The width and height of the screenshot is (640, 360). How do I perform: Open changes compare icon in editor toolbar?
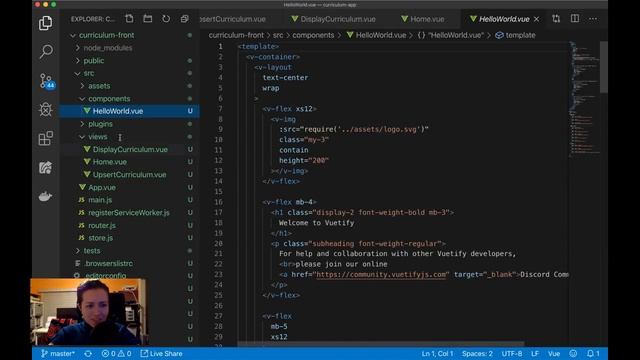pyautogui.click(x=556, y=19)
